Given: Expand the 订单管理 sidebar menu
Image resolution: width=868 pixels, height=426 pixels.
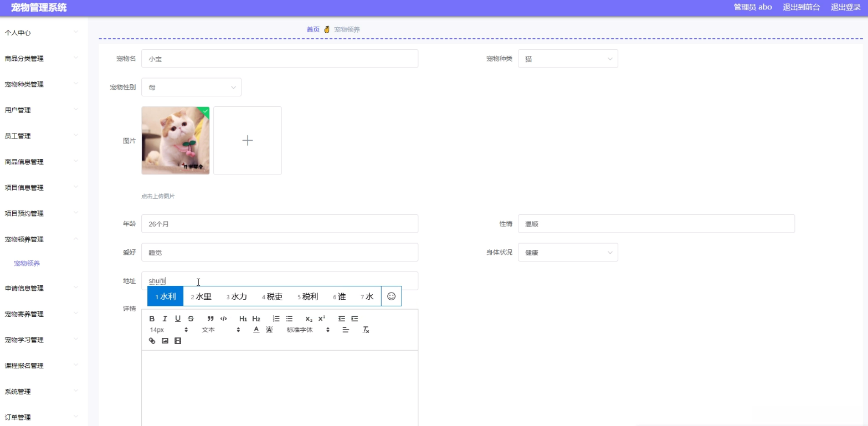Looking at the screenshot, I should click(x=44, y=417).
